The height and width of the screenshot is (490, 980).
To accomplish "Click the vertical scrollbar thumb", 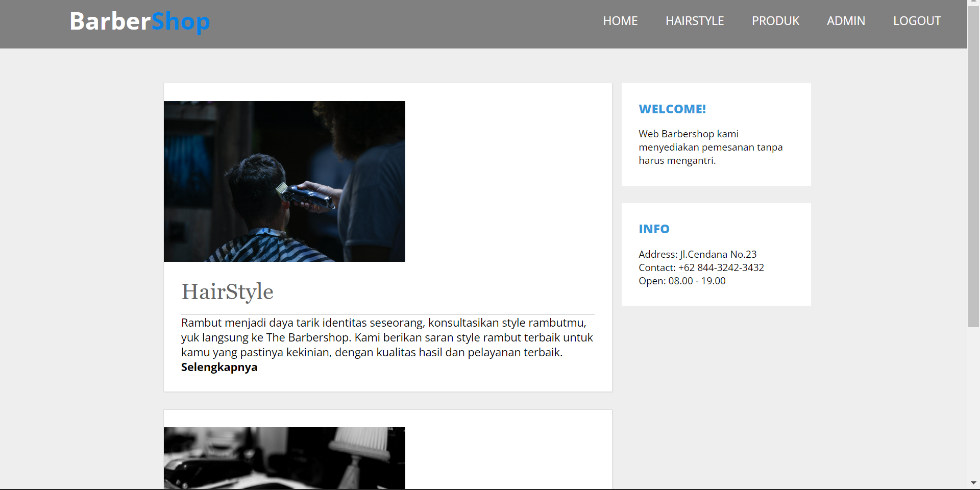I will pos(973,163).
